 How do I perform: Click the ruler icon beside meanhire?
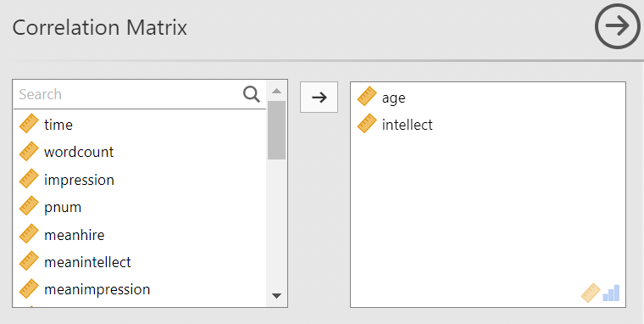(x=29, y=234)
